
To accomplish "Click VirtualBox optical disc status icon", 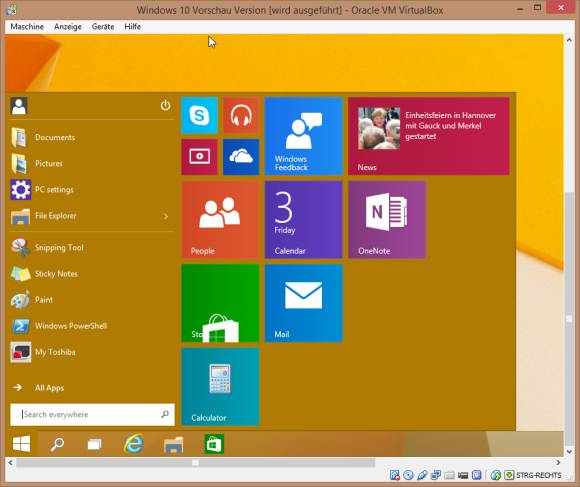I will (408, 475).
